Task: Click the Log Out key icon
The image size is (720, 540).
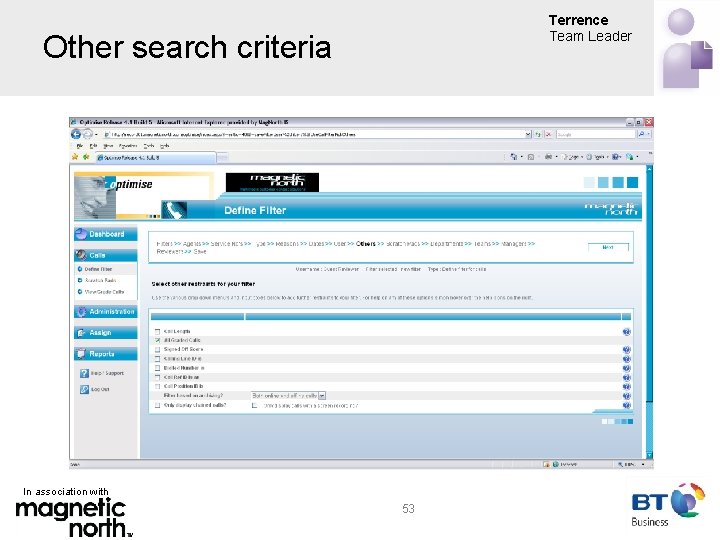Action: pyautogui.click(x=84, y=389)
